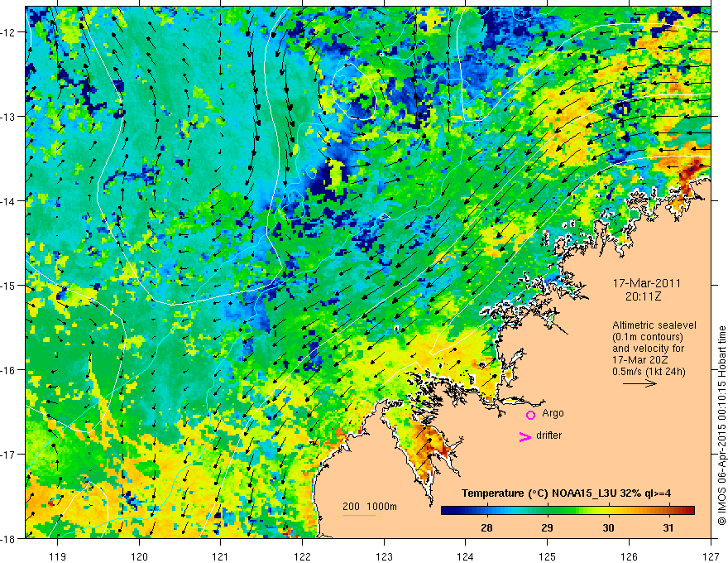Click the '125' longitude axis label
Viewport: 728px width, 563px height.
point(548,556)
